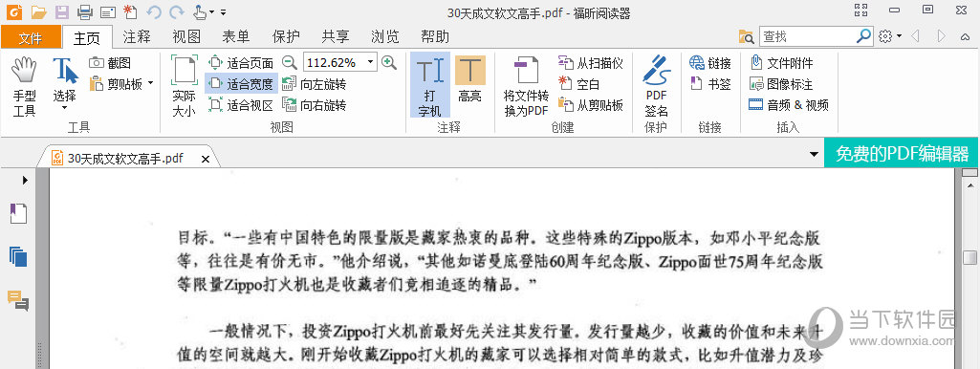Customize quick access toolbar dropdown arrow
The height and width of the screenshot is (369, 980).
224,11
